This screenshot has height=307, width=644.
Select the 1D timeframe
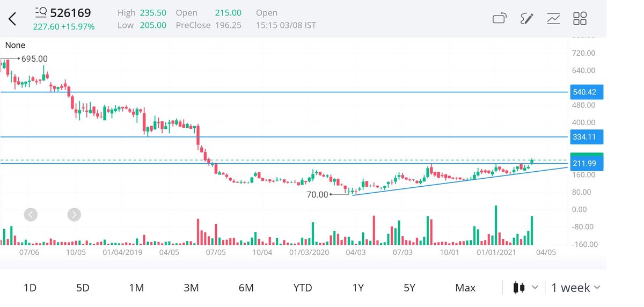tap(30, 288)
